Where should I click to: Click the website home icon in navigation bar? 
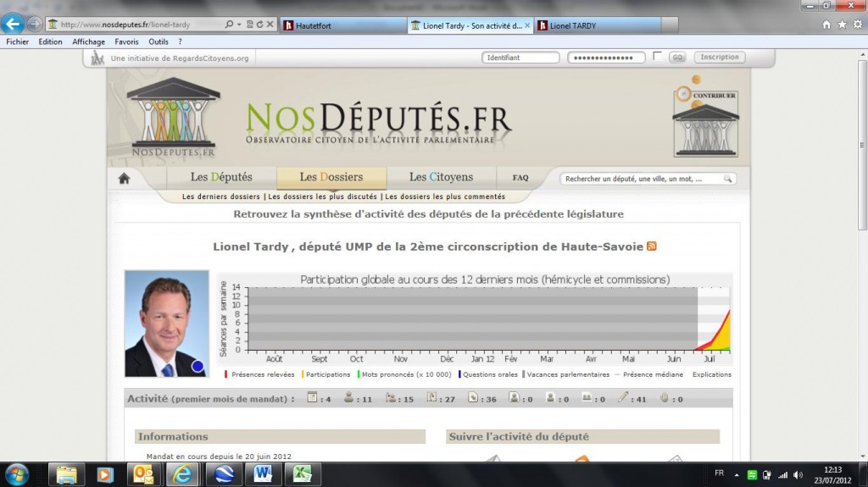click(x=124, y=178)
